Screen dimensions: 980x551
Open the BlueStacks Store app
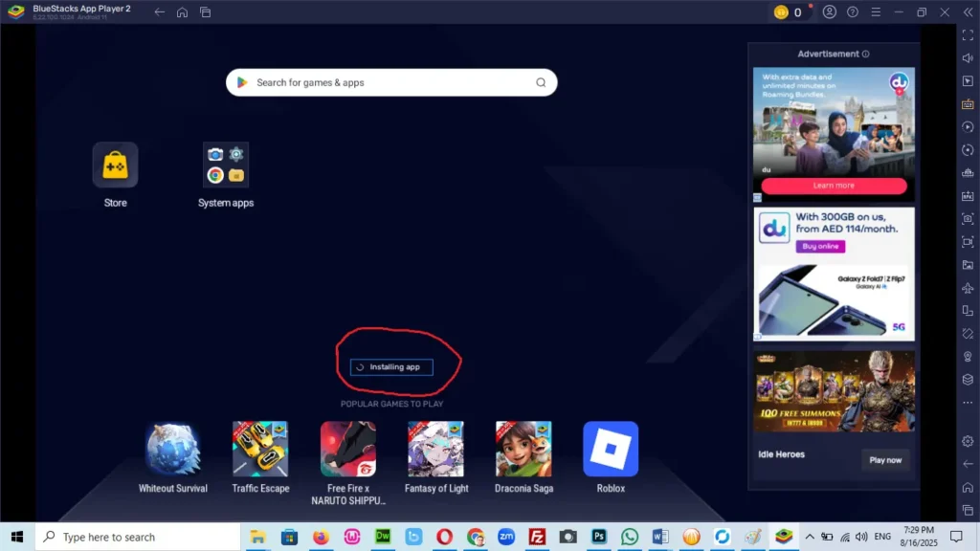coord(115,165)
